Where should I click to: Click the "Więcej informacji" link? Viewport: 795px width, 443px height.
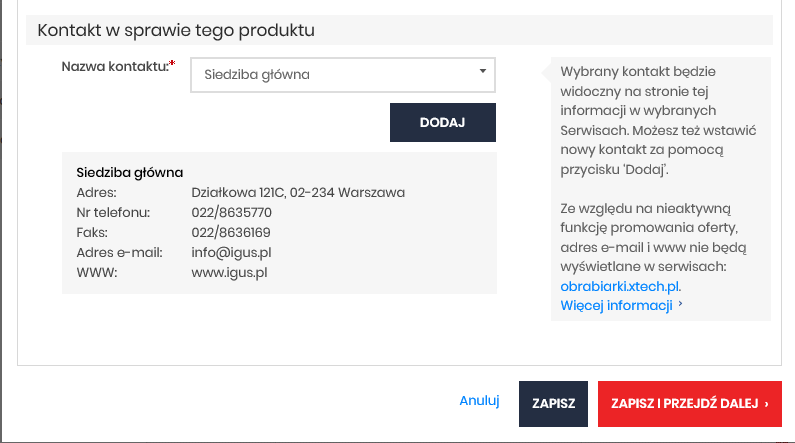tap(616, 305)
